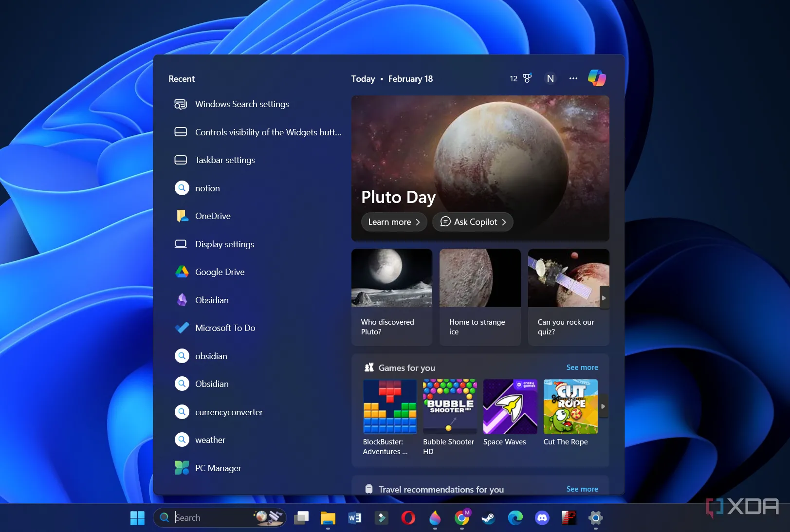
Task: Expand next arrow on Pluto cards row
Action: [x=604, y=298]
